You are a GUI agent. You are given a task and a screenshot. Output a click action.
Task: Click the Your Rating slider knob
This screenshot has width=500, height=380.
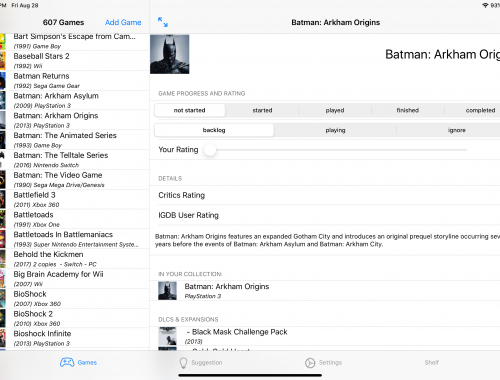[210, 150]
